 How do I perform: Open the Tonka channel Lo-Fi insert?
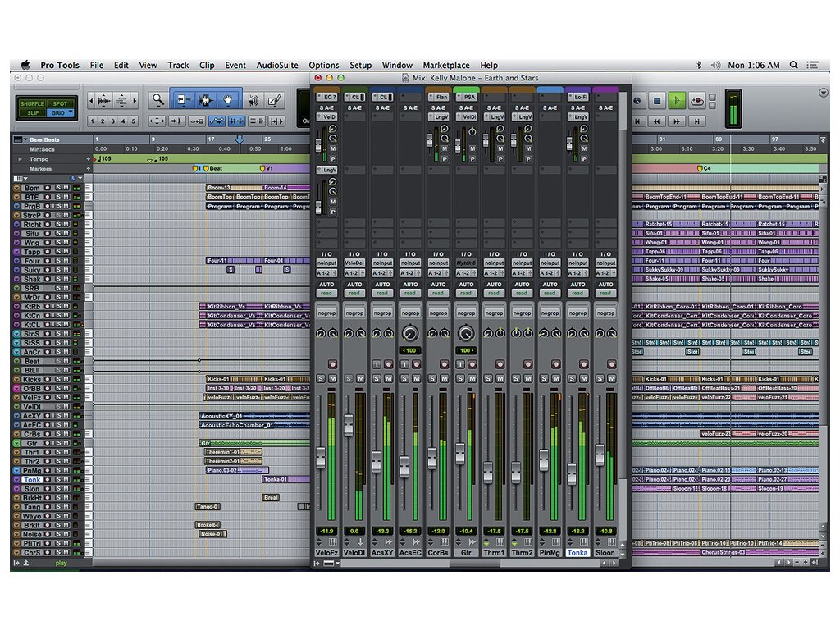pos(578,97)
